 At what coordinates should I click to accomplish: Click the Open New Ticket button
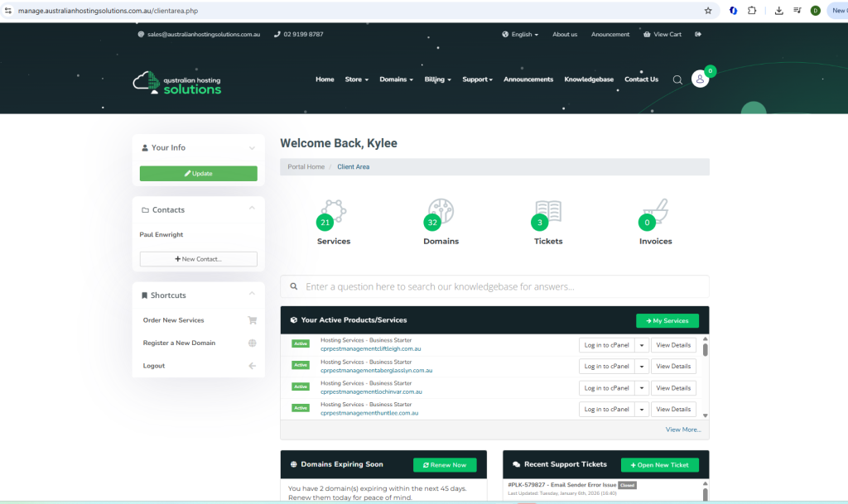pyautogui.click(x=660, y=465)
